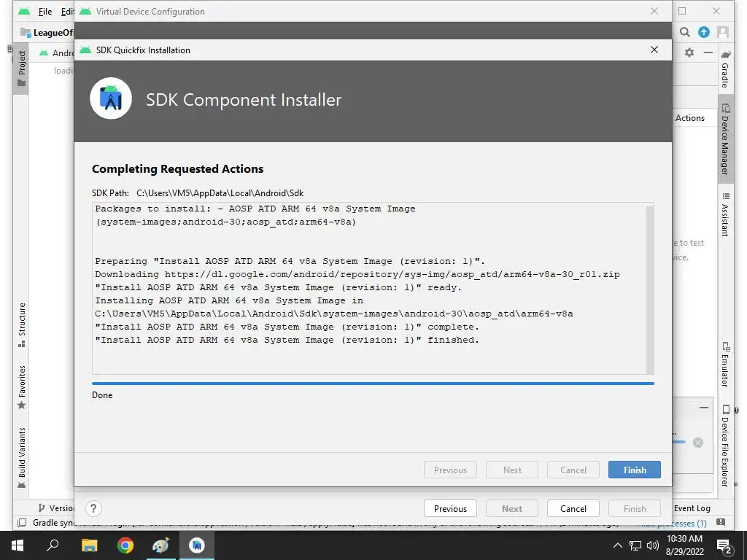This screenshot has width=747, height=560.
Task: Show hidden system tray icons
Action: [x=617, y=545]
